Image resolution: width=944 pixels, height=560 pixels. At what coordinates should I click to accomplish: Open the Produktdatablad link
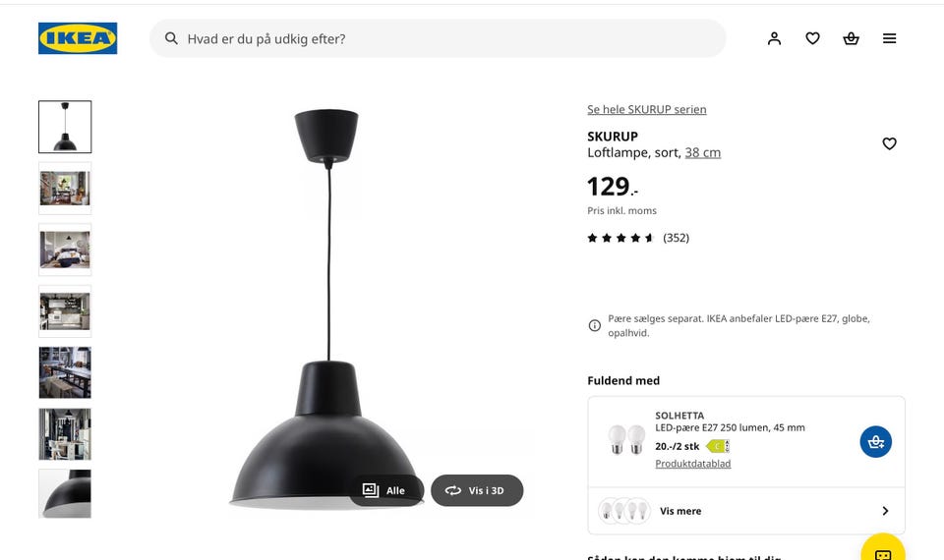[693, 464]
